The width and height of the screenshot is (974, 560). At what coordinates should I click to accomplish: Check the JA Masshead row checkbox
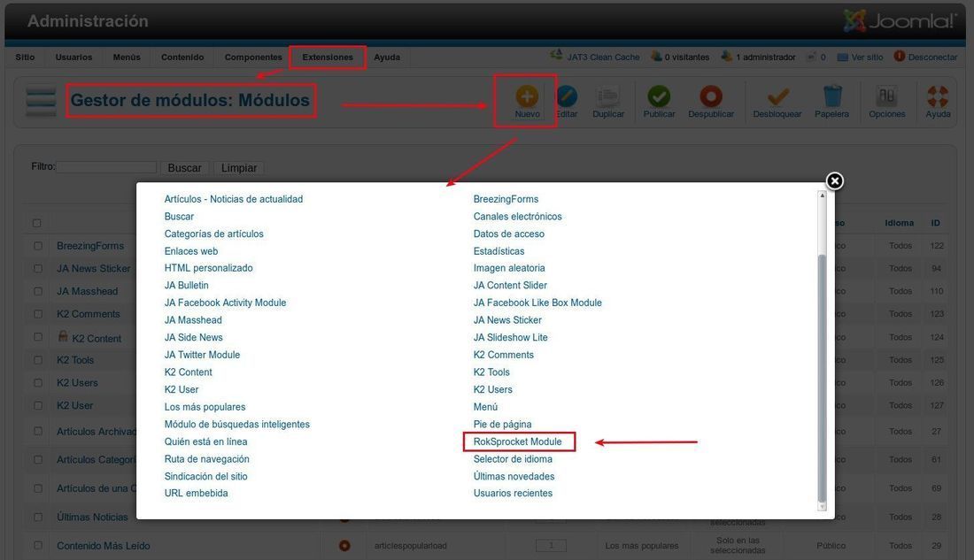click(38, 291)
